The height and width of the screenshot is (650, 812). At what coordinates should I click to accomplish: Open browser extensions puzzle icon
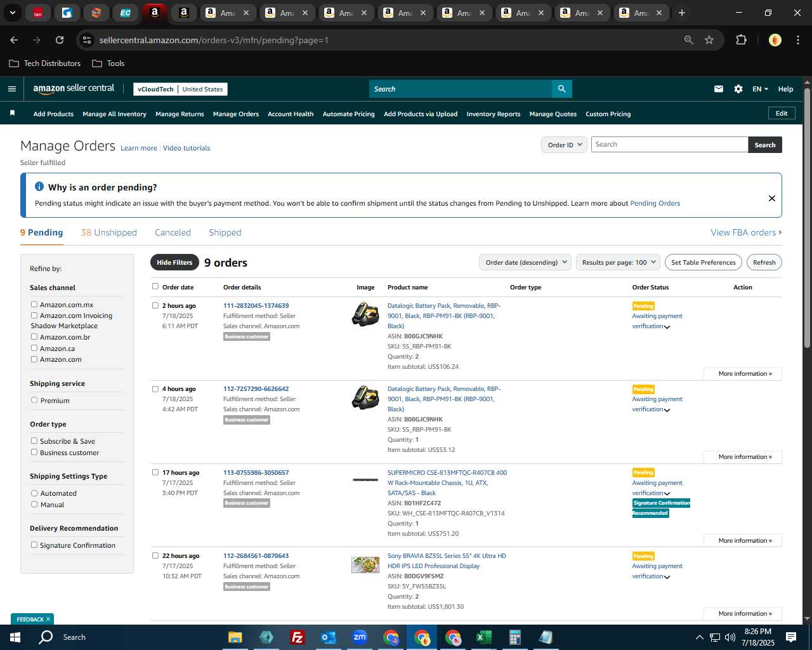point(741,40)
